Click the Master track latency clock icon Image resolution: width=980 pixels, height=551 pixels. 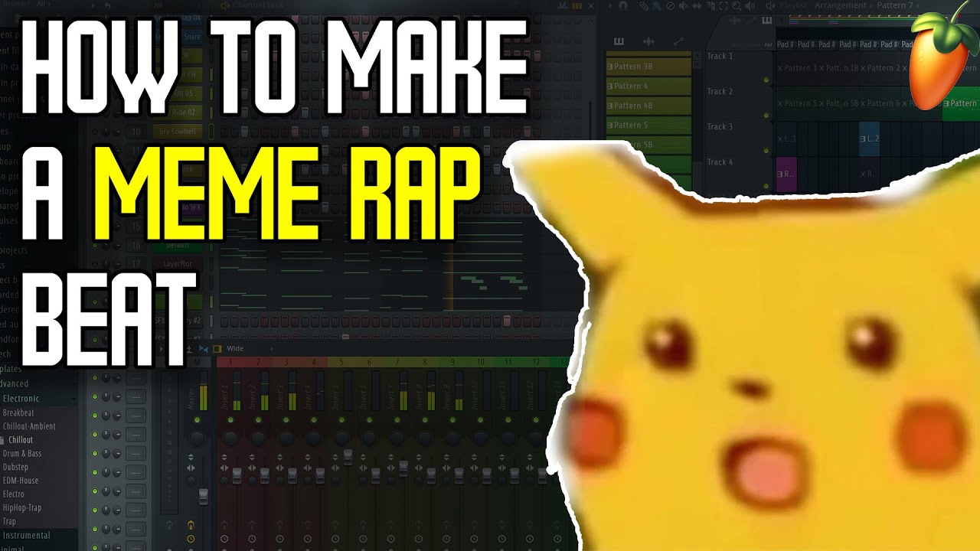pos(191,540)
